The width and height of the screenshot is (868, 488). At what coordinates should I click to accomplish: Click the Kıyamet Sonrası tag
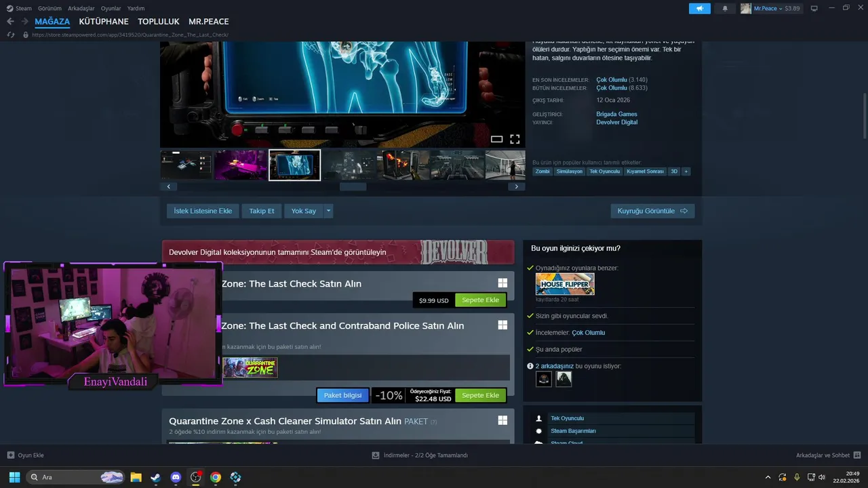pos(646,171)
